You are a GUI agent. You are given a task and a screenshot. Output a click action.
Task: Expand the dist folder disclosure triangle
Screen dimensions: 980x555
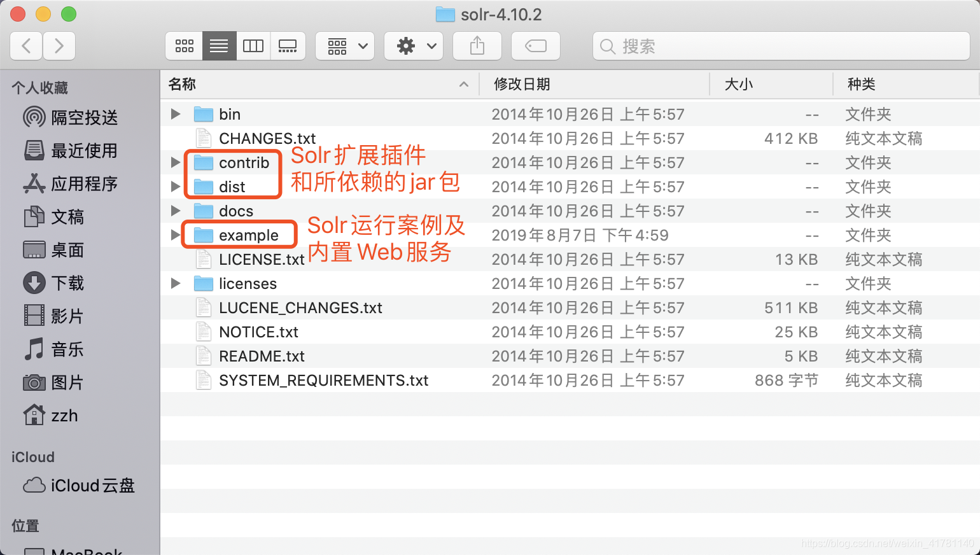(176, 186)
